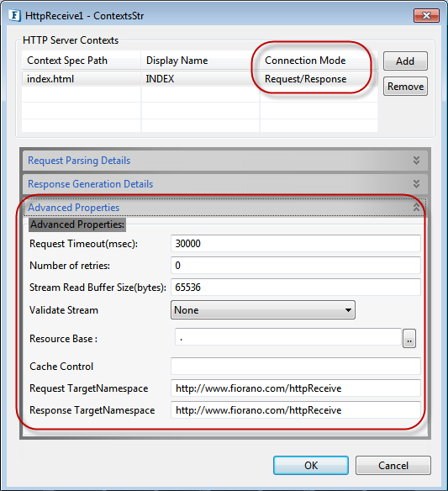This screenshot has height=491, width=448.
Task: Edit the INDEX display name cell
Action: pos(200,78)
